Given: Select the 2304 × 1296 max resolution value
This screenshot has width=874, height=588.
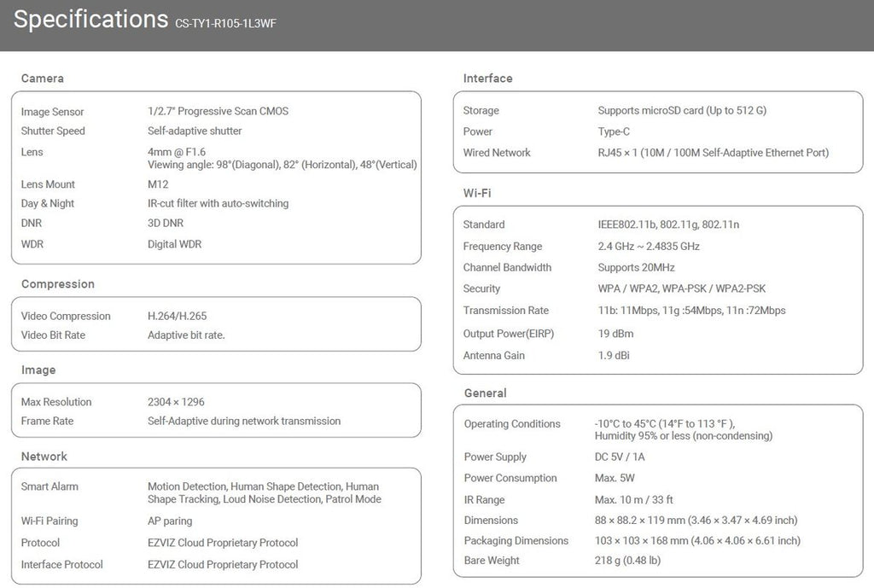Looking at the screenshot, I should 176,402.
